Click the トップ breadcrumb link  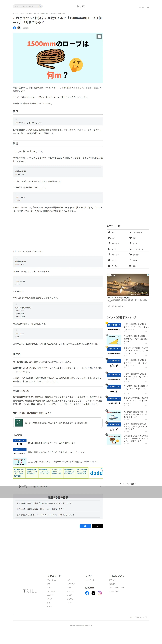pos(15,13)
